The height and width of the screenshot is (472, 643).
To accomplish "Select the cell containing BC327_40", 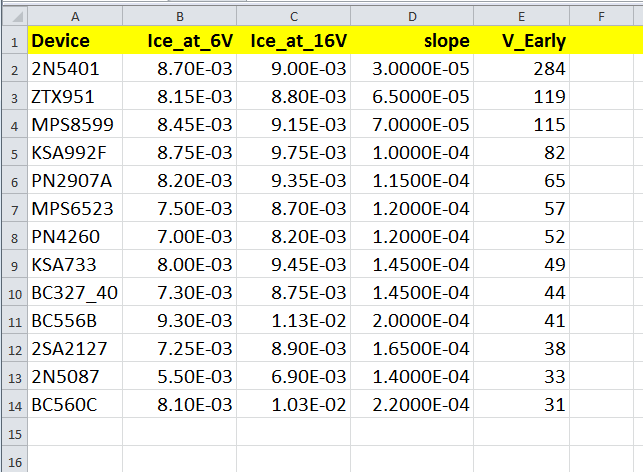I will (75, 292).
